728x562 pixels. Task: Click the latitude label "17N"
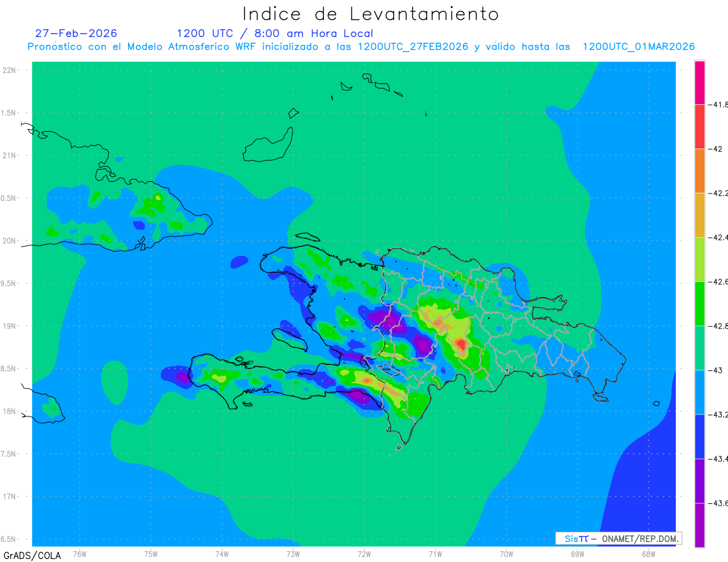pos(8,497)
